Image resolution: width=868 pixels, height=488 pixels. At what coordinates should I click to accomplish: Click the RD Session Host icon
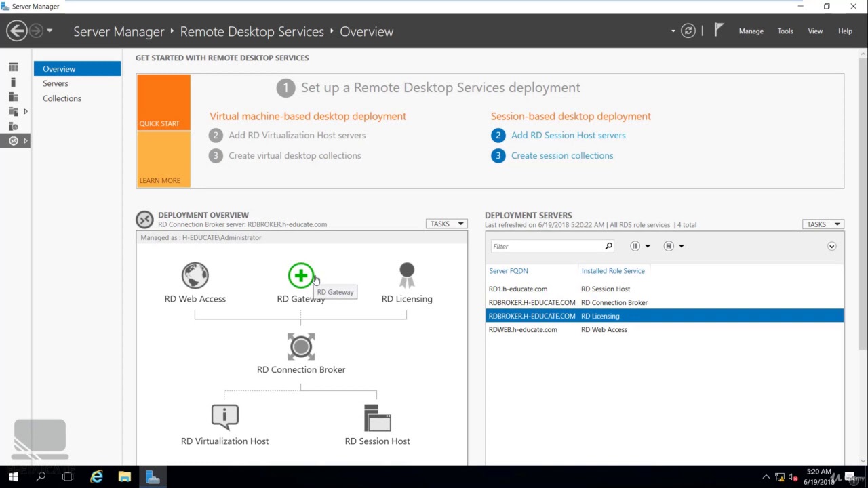coord(377,418)
